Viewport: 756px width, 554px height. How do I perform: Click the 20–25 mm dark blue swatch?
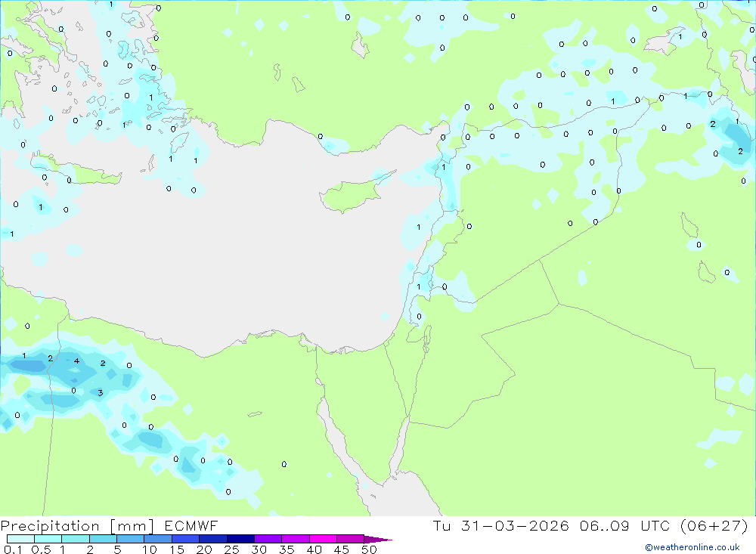[x=212, y=539]
